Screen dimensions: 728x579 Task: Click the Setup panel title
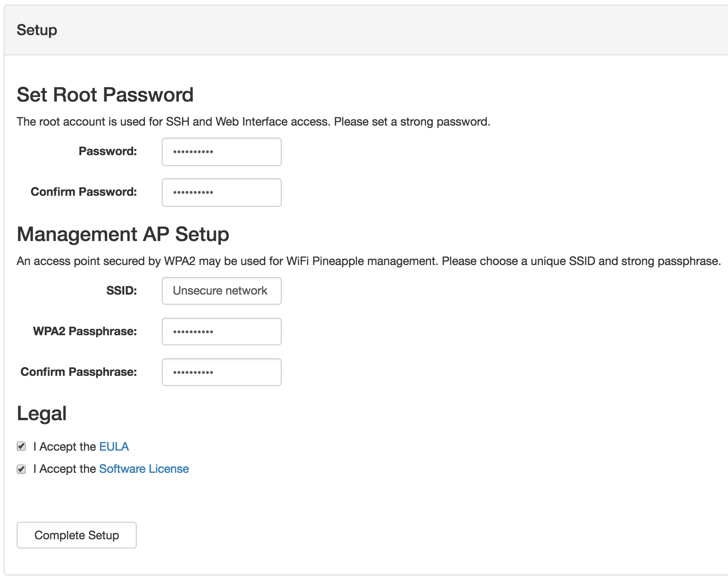[x=37, y=30]
